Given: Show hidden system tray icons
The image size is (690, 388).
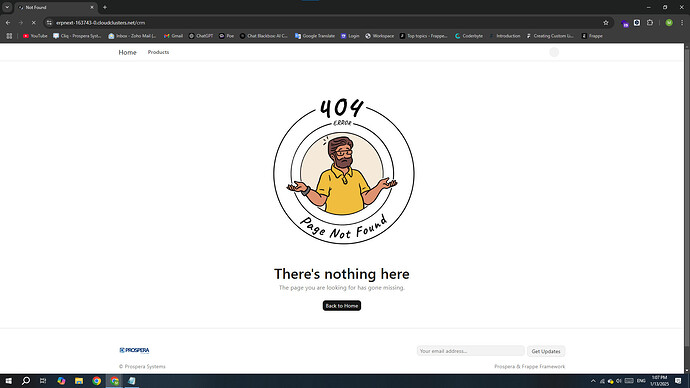Looking at the screenshot, I should (593, 381).
